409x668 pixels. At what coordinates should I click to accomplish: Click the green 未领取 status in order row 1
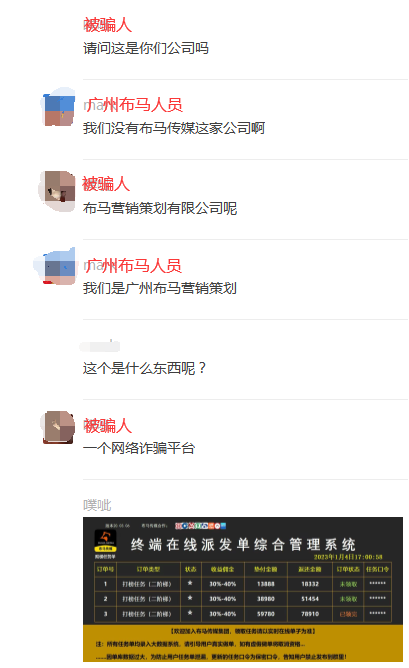pos(348,584)
